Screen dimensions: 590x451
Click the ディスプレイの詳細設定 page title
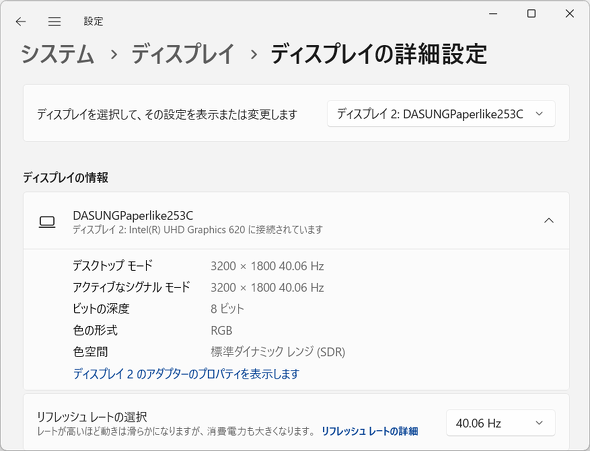point(379,54)
